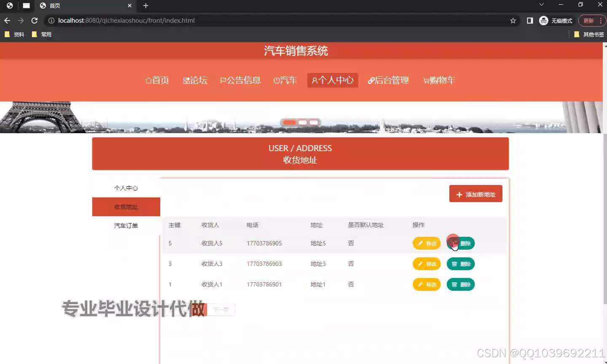Screen dimensions: 607x364
Task: Click the 汽车销售系统 site title
Action: pos(296,51)
